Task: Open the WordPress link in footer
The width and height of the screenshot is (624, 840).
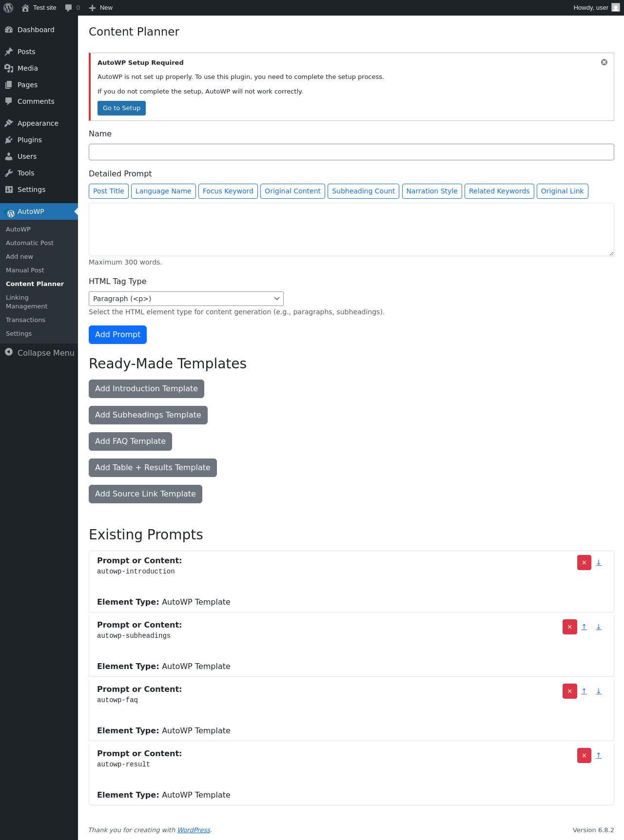Action: pos(194,830)
